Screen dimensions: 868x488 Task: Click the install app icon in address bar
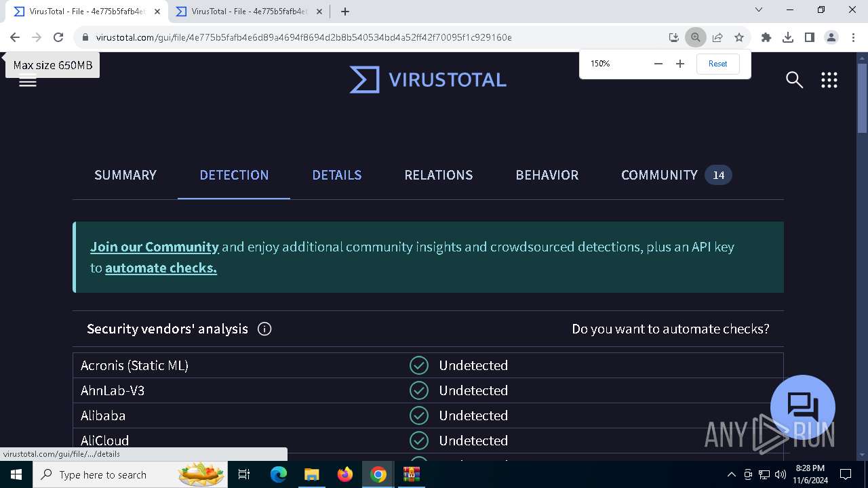pos(673,37)
